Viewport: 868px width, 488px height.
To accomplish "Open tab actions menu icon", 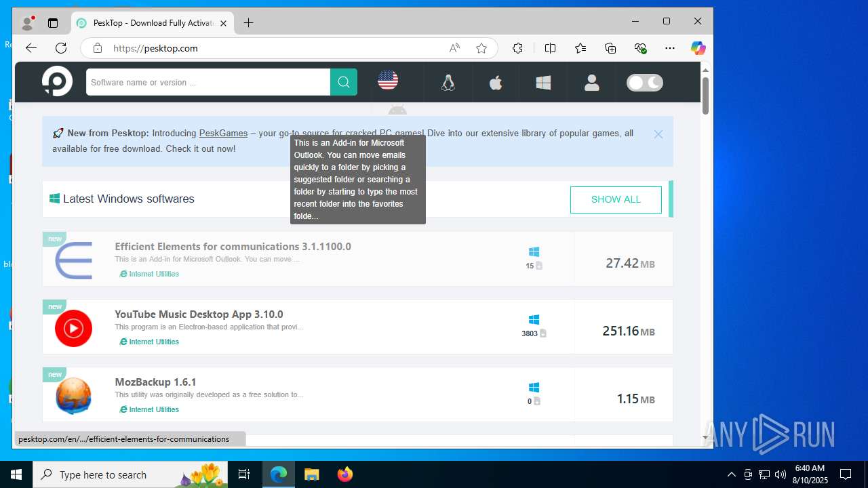I will [x=53, y=22].
